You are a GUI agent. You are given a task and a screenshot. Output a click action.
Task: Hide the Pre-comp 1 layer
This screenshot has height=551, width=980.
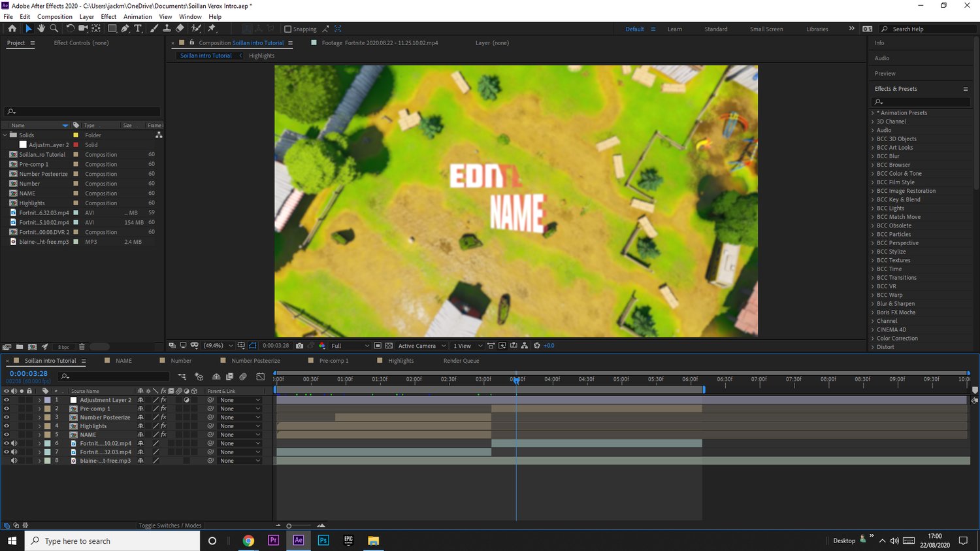tap(7, 409)
